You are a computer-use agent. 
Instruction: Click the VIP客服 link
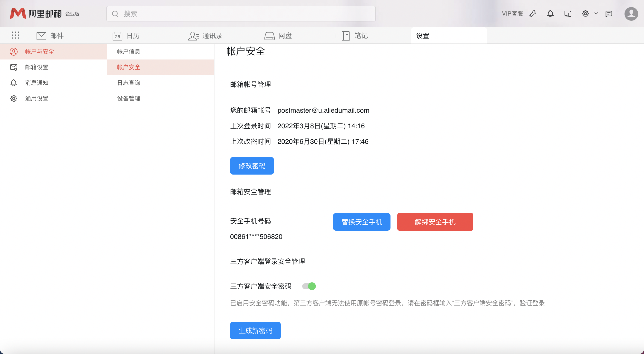[x=512, y=14]
